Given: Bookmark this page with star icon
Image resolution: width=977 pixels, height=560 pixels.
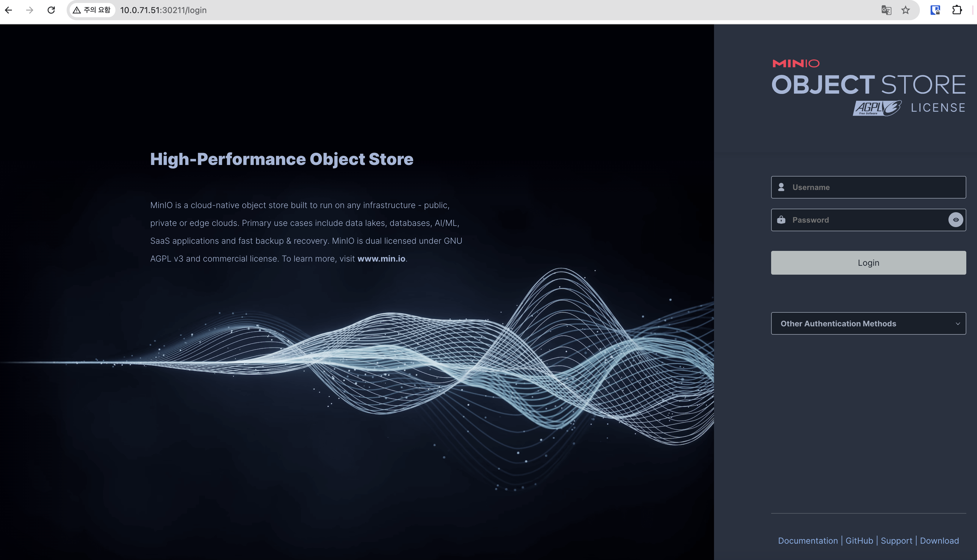Looking at the screenshot, I should coord(905,10).
